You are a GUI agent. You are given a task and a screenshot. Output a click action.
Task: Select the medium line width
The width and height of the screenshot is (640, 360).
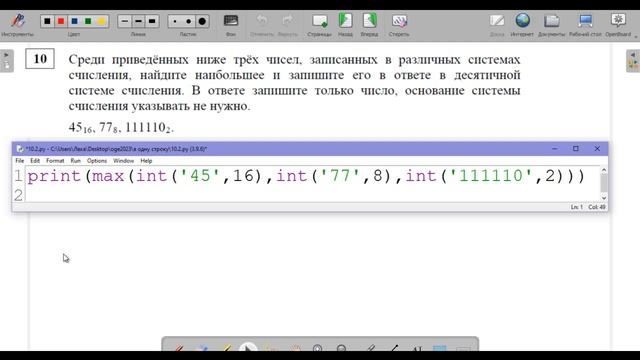[138, 21]
